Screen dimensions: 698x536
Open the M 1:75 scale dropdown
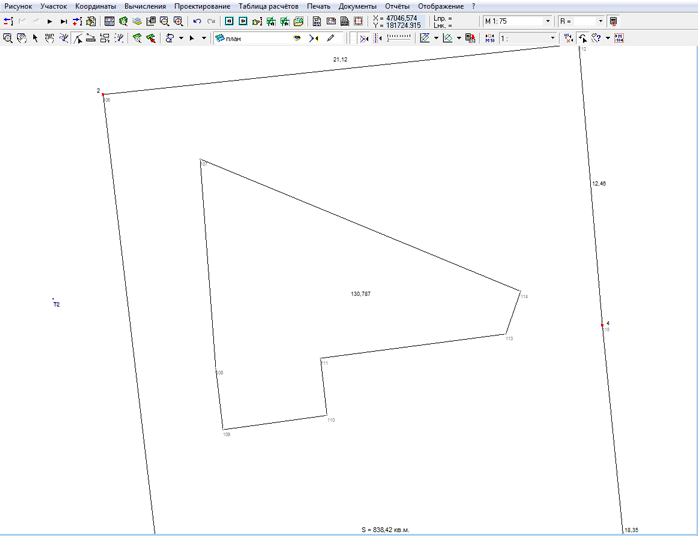pyautogui.click(x=548, y=21)
